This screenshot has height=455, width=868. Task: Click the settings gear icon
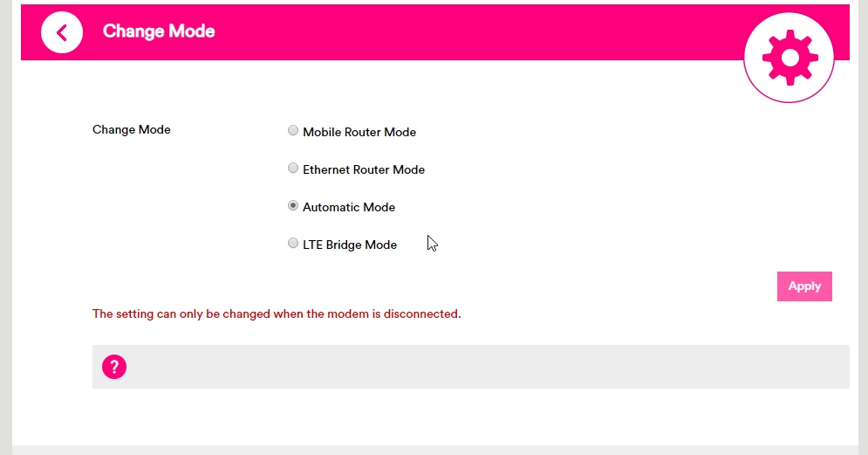(x=789, y=57)
